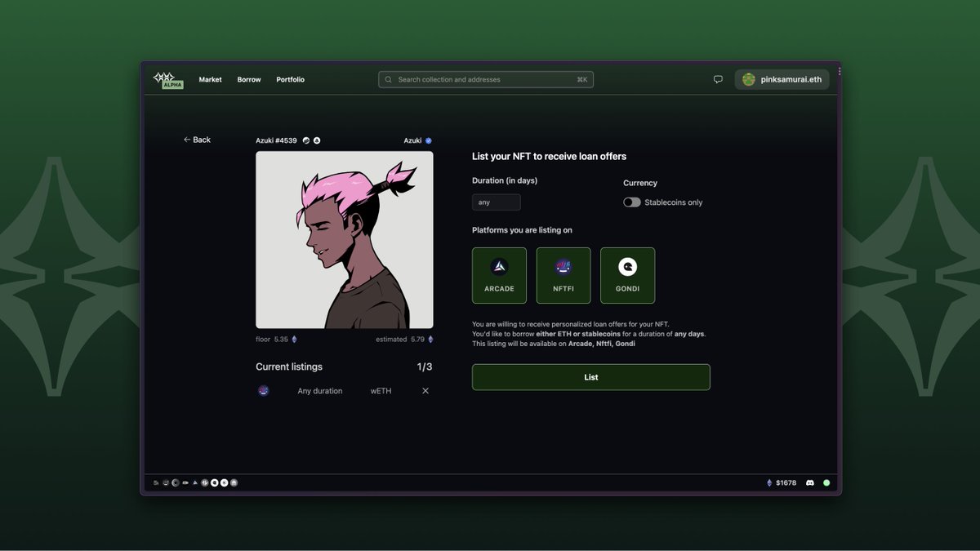Click the Current listings heading
Screen dimensions: 980x551
coord(289,367)
